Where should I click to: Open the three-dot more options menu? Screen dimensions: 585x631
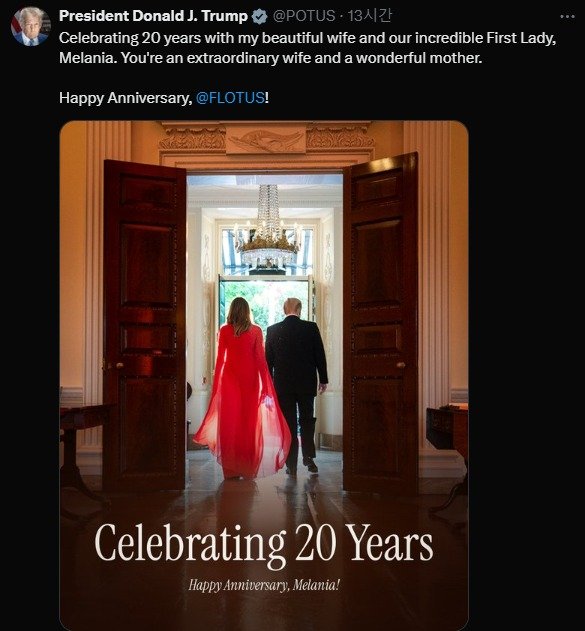pyautogui.click(x=567, y=16)
